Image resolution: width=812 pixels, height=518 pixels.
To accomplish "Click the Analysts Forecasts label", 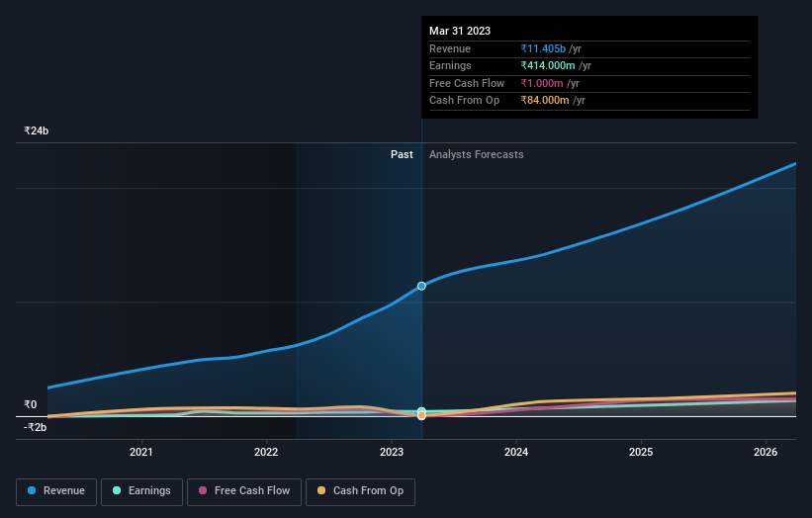I will coord(477,155).
